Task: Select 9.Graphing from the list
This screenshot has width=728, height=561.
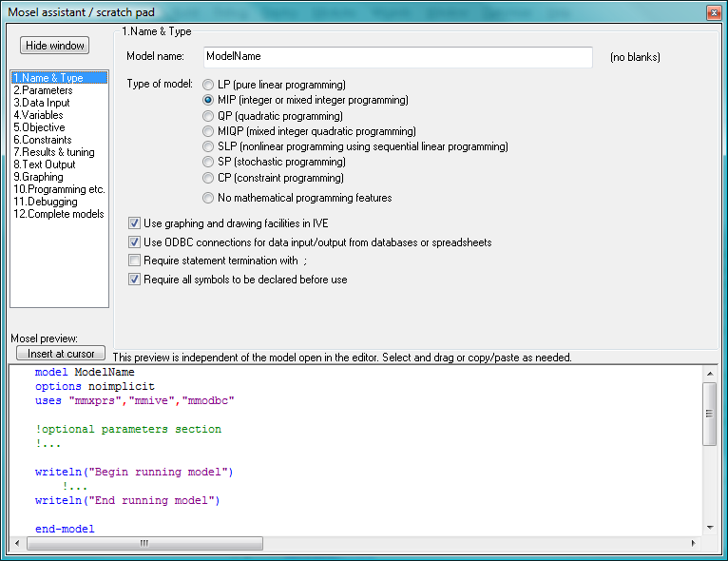Action: click(40, 177)
